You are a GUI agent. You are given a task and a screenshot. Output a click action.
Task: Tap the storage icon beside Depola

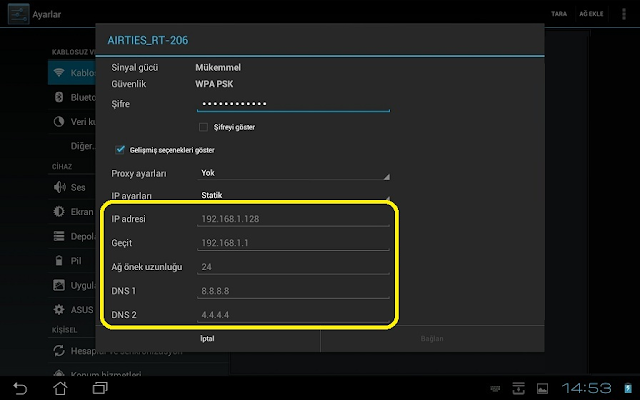[x=59, y=236]
